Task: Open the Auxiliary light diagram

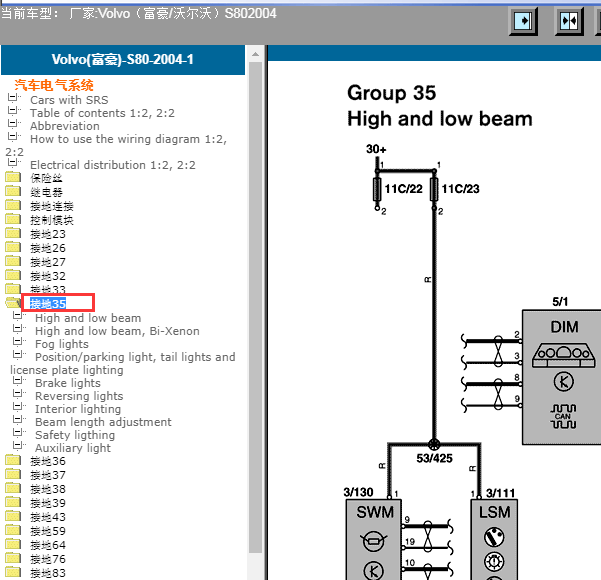Action: [73, 448]
